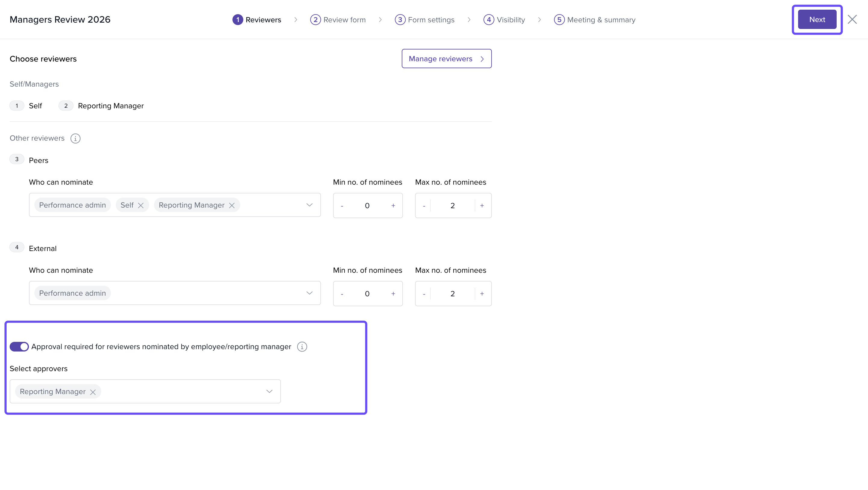Screen dimensions: 868x490
Task: Open Select approvers dropdown arrow
Action: click(x=269, y=391)
